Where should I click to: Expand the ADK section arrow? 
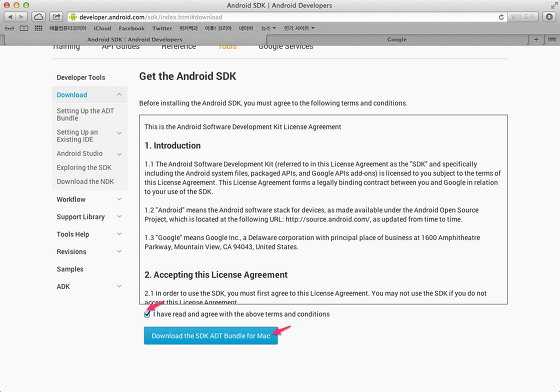[119, 286]
